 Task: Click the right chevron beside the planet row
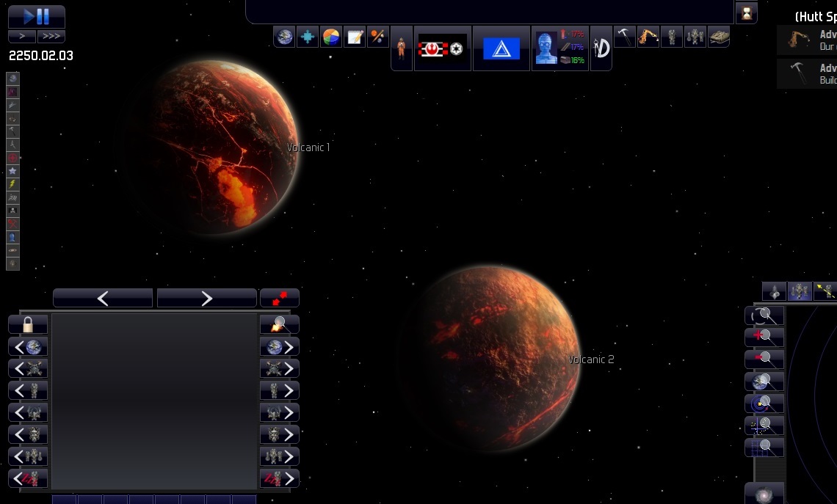291,347
